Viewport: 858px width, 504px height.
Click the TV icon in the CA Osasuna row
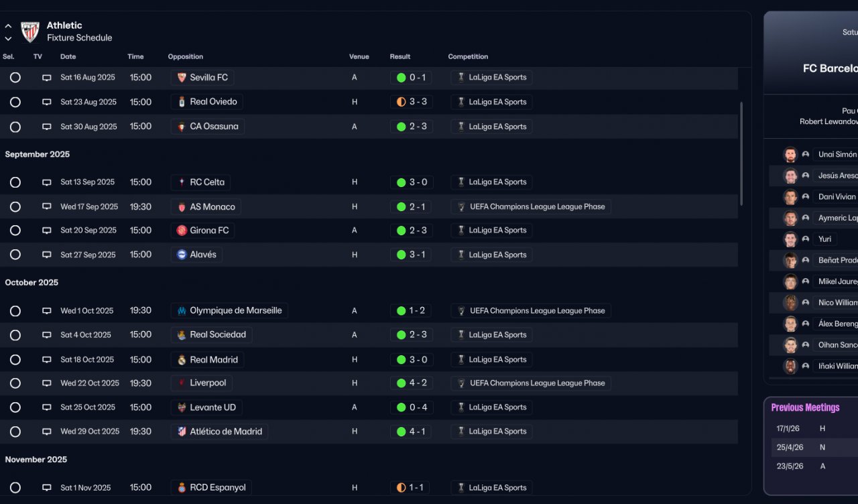pos(47,127)
